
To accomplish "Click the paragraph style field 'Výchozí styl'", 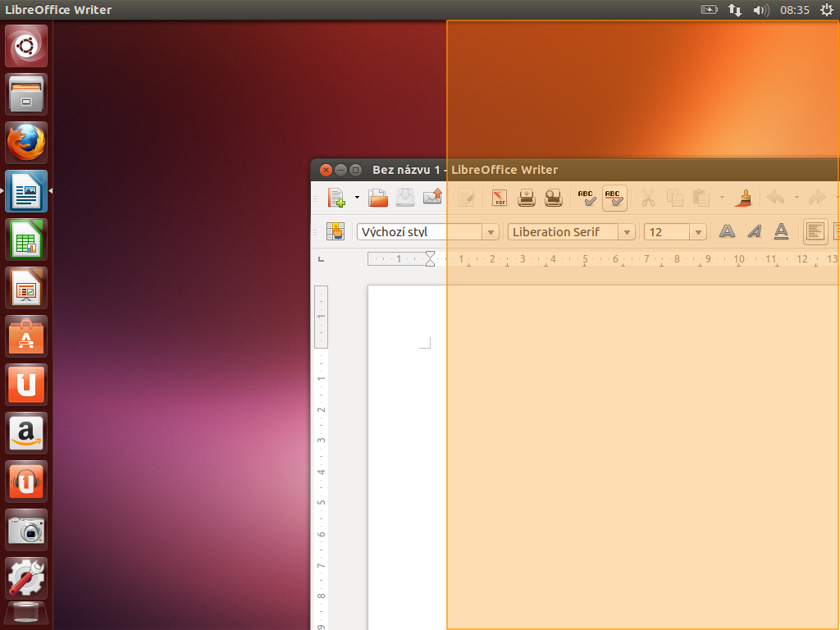I will pos(419,232).
